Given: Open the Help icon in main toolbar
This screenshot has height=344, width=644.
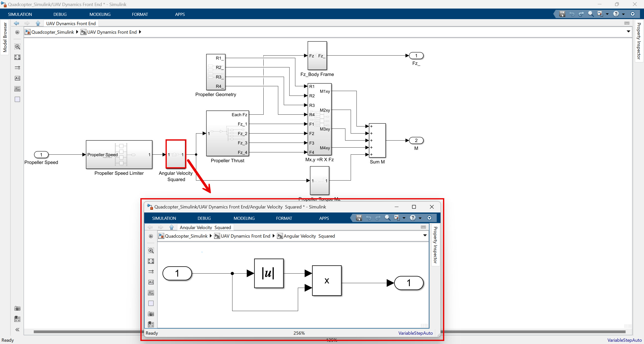Looking at the screenshot, I should 616,14.
